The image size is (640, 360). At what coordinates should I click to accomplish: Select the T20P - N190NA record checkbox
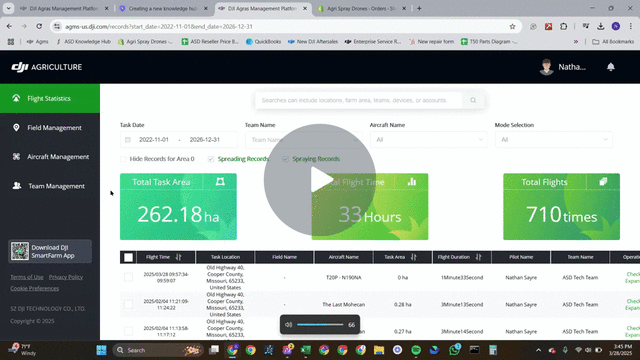(129, 278)
